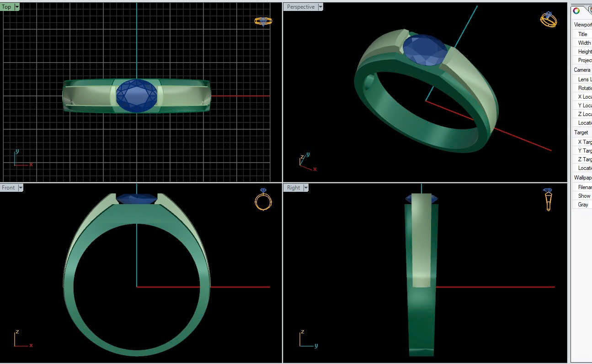
Task: Click the Gray wallpaper option row
Action: click(x=583, y=205)
